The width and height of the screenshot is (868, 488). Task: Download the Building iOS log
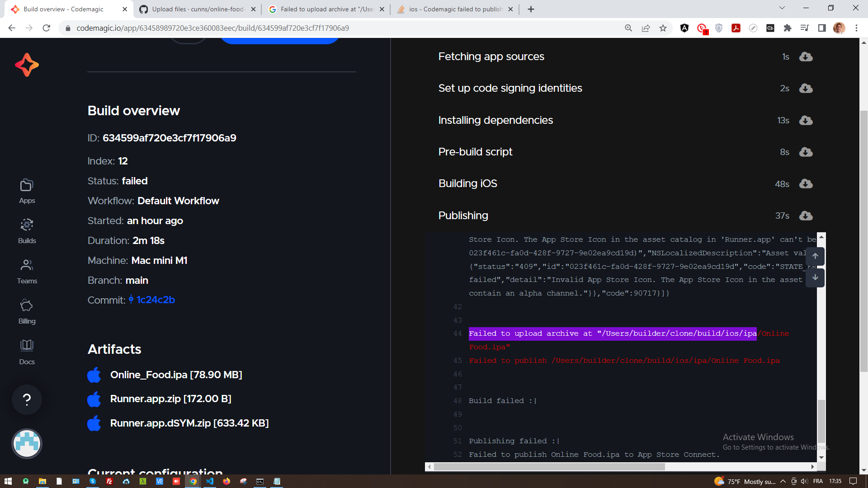click(x=806, y=184)
